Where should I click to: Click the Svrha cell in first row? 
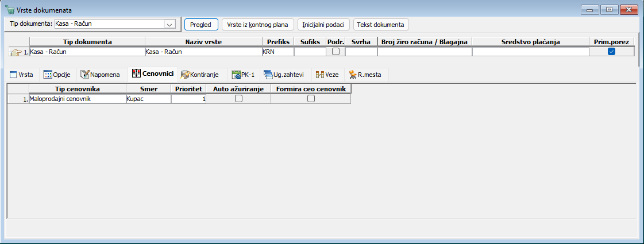(x=361, y=52)
